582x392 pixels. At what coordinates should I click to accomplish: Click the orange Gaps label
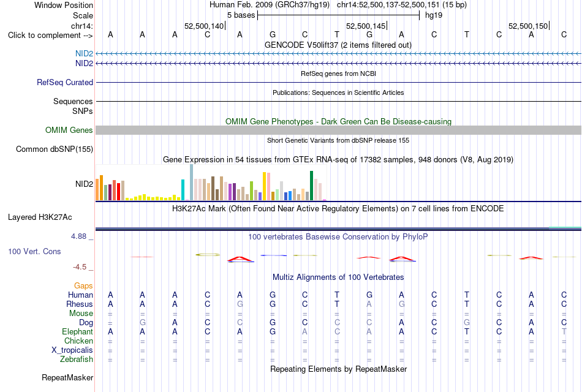click(83, 286)
